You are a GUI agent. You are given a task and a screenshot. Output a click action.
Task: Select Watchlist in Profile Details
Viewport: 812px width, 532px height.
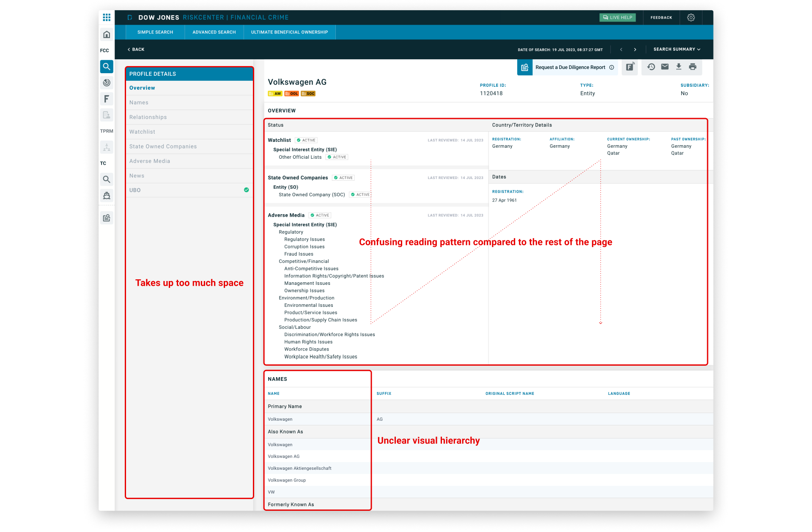point(189,132)
